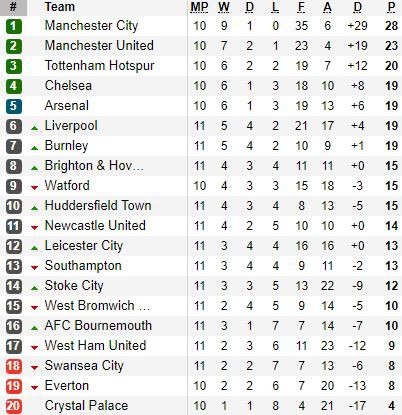Select the Chelsea team name

[68, 86]
